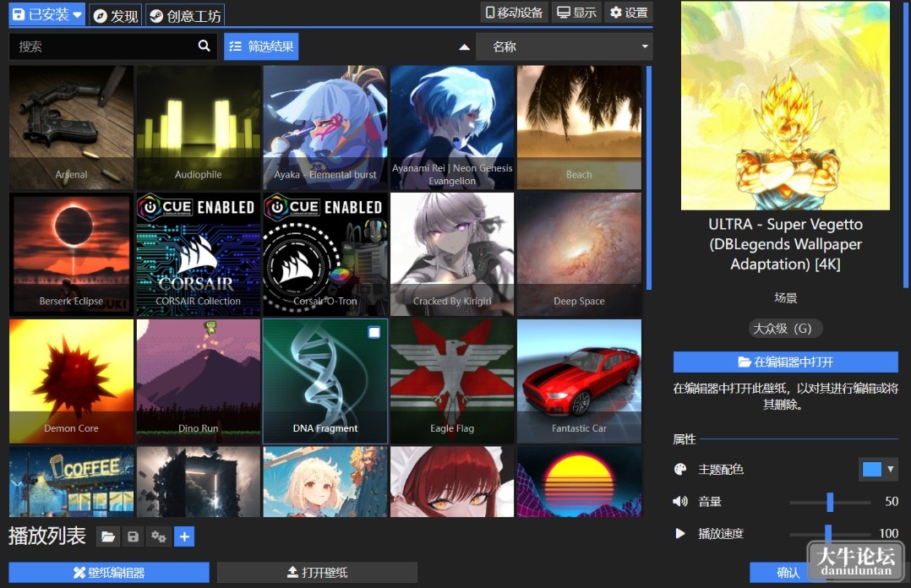Switch to the Workshop tab
Image resolution: width=911 pixels, height=588 pixels.
click(185, 15)
